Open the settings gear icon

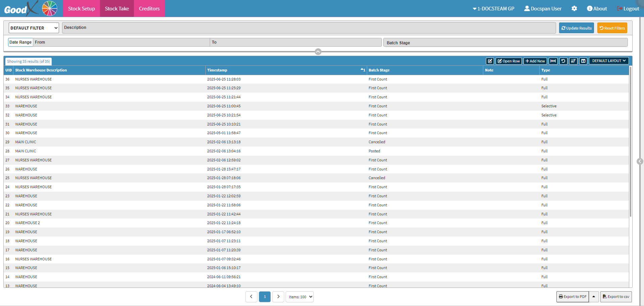click(x=574, y=9)
